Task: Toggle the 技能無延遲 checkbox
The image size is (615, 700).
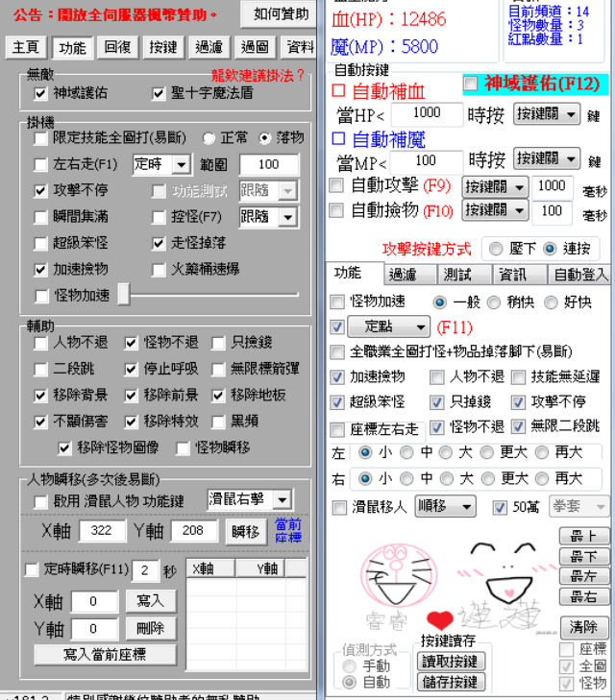Action: (518, 377)
